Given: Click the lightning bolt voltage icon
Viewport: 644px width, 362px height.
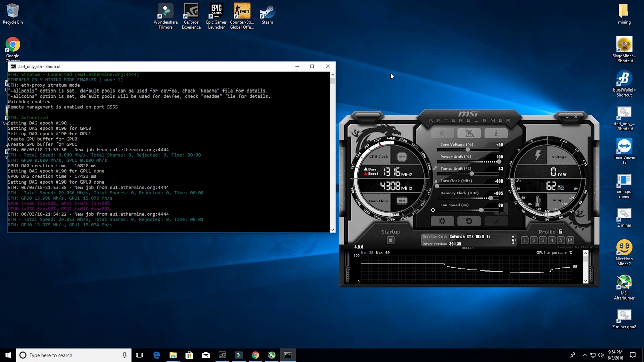Looking at the screenshot, I should [x=537, y=156].
